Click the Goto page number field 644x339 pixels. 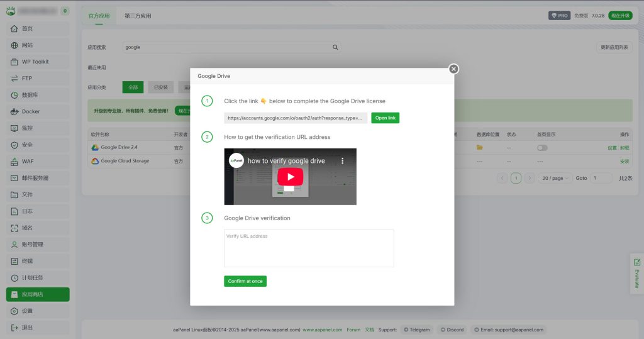601,178
